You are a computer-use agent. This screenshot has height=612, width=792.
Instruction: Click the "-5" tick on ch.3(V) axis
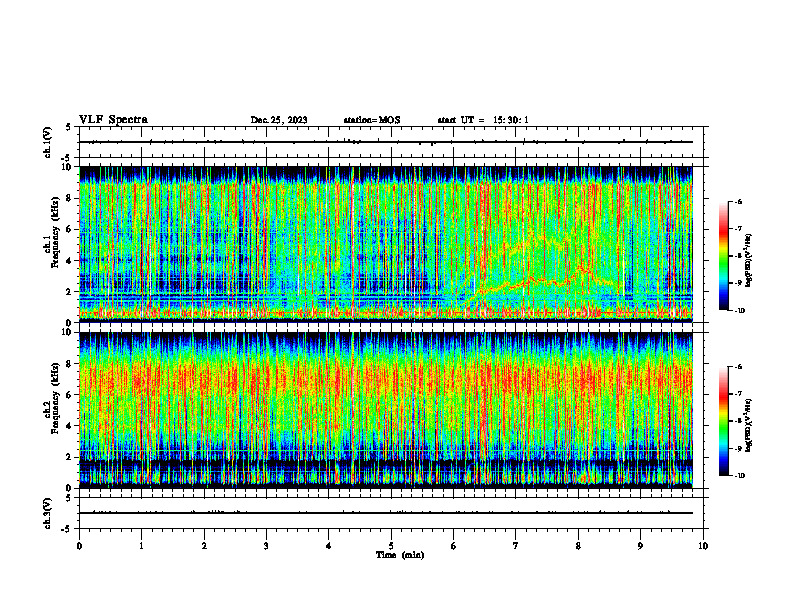tap(68, 529)
